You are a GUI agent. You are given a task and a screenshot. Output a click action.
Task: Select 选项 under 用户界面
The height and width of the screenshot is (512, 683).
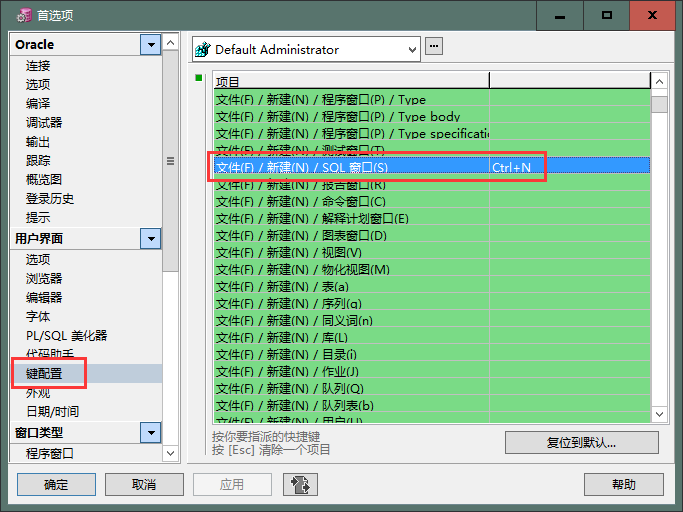(x=38, y=259)
